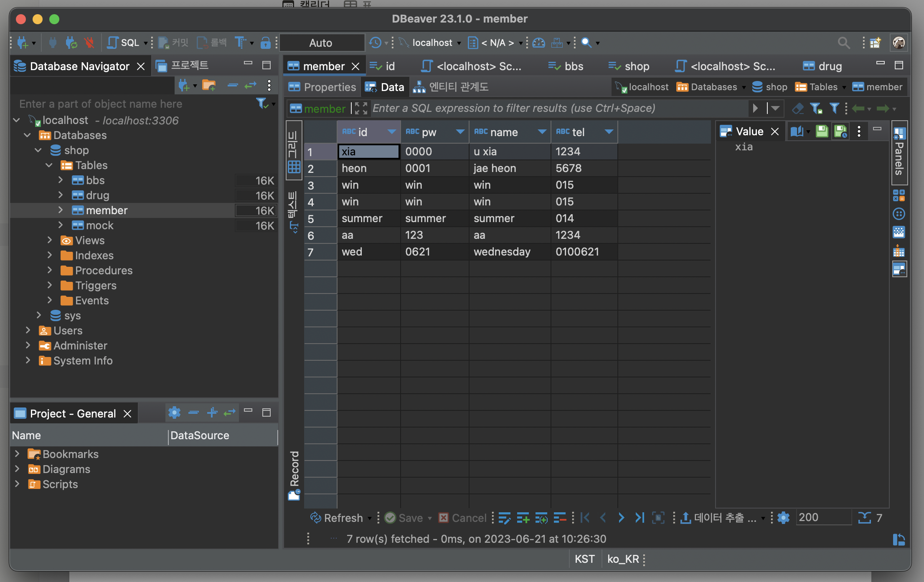Click the new database connection plug icon
The width and height of the screenshot is (924, 582).
(23, 43)
